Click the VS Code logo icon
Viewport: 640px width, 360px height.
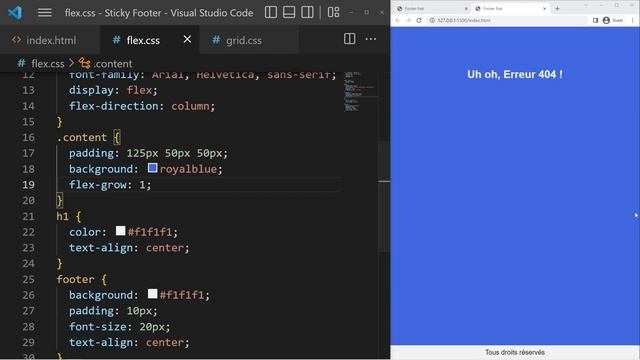point(15,13)
